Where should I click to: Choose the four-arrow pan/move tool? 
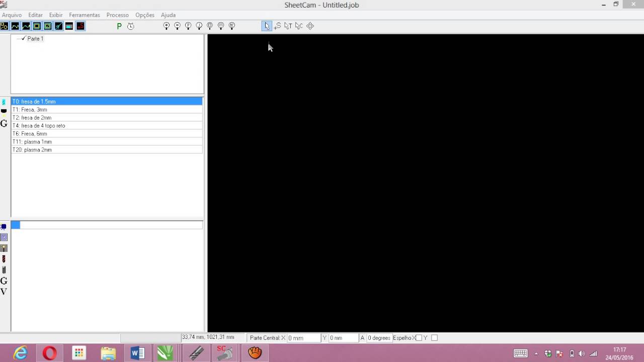pos(310,26)
